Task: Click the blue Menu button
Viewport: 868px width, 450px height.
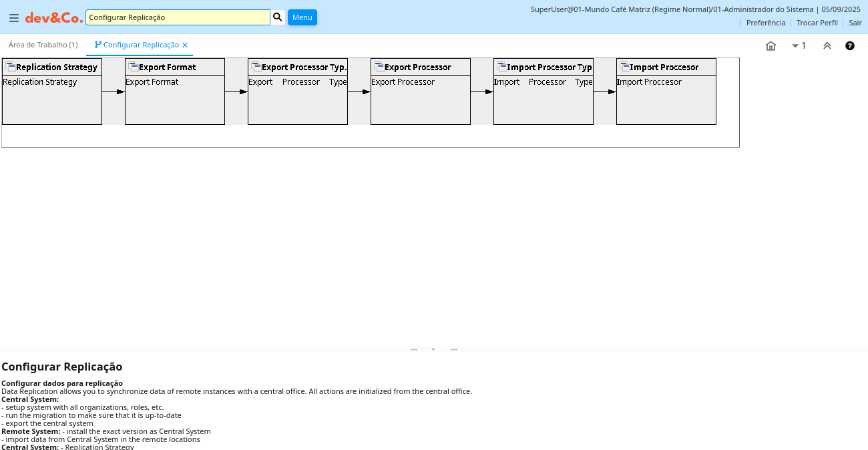Action: pos(302,17)
